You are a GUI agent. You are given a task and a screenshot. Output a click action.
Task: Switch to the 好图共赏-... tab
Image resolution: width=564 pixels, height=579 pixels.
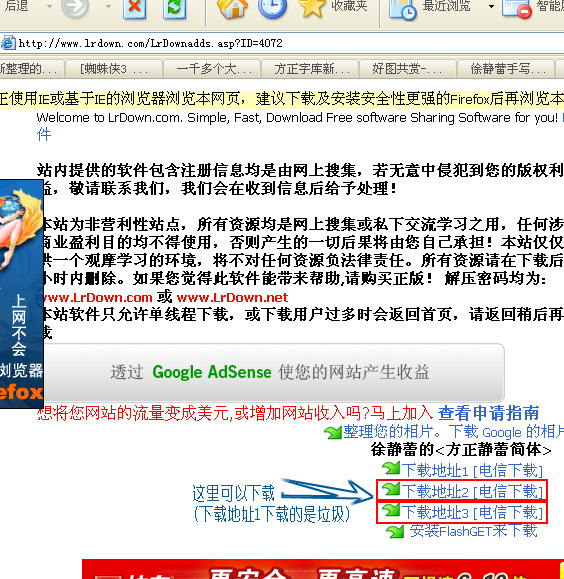click(408, 69)
